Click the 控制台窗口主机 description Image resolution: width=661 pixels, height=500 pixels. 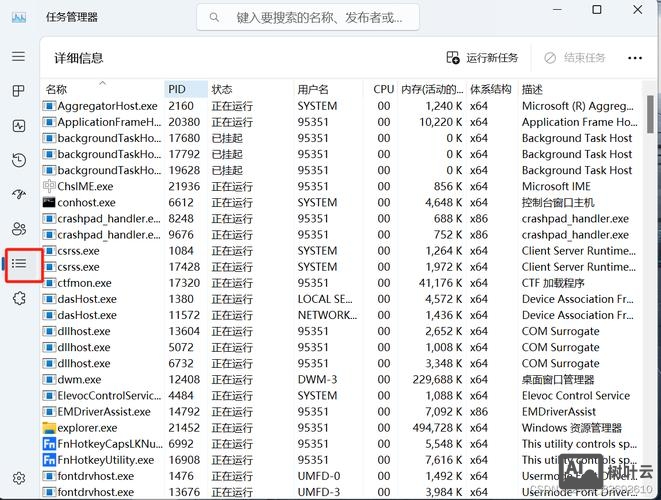click(558, 202)
